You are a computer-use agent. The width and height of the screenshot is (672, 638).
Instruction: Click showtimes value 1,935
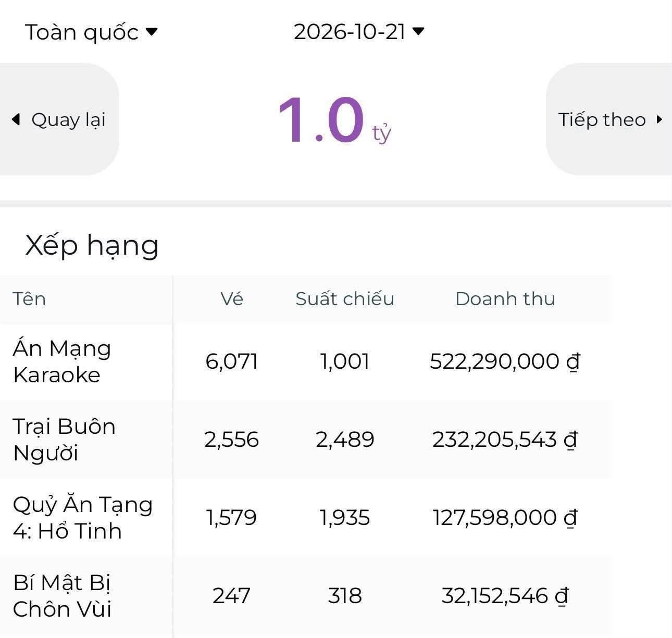tap(345, 518)
